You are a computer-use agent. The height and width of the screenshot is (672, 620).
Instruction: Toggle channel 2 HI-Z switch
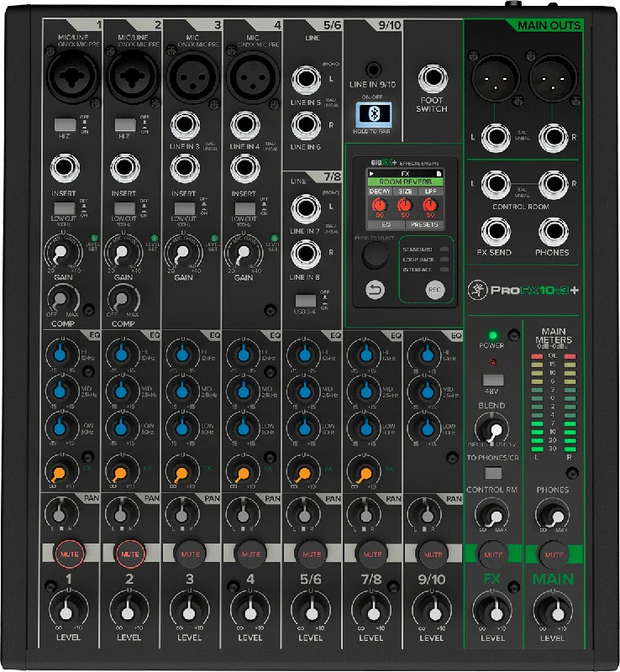click(x=125, y=124)
